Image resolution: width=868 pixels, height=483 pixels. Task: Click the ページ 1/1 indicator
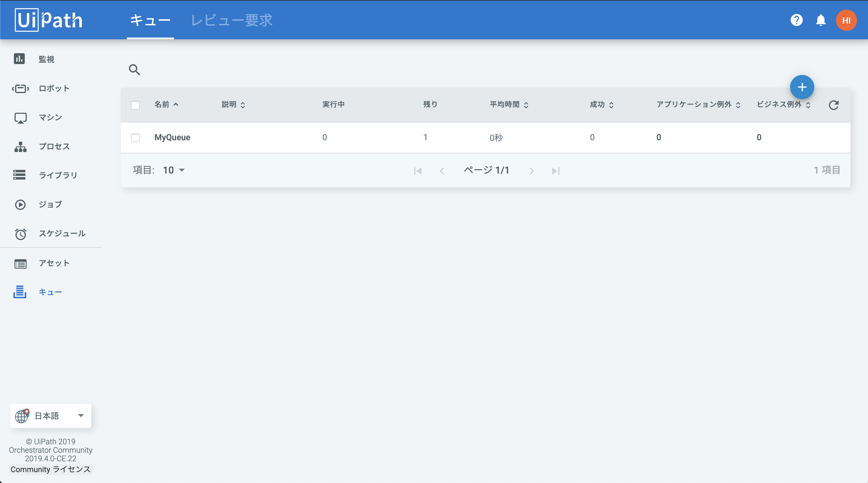pyautogui.click(x=486, y=170)
